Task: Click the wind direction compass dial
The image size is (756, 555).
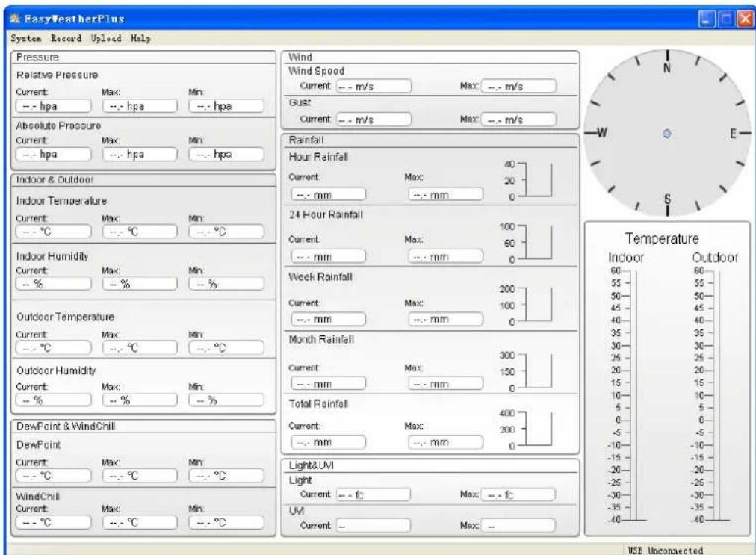Action: pos(667,131)
